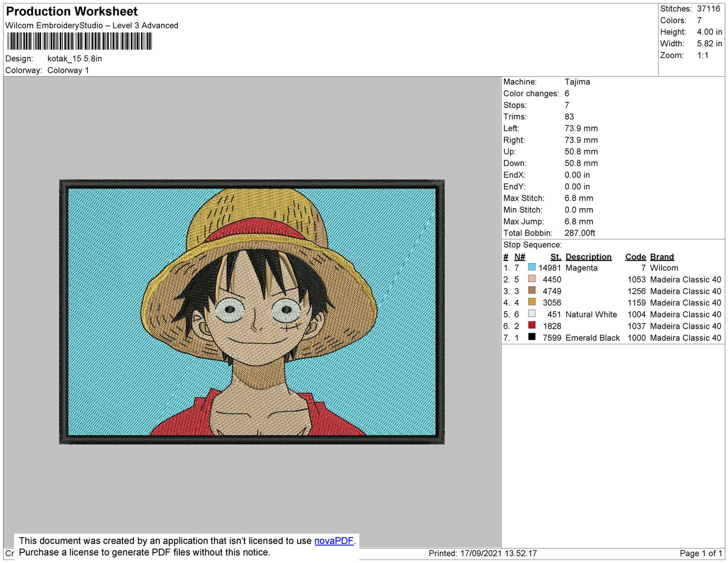Click the "St." column header
The height and width of the screenshot is (563, 728).
[556, 257]
